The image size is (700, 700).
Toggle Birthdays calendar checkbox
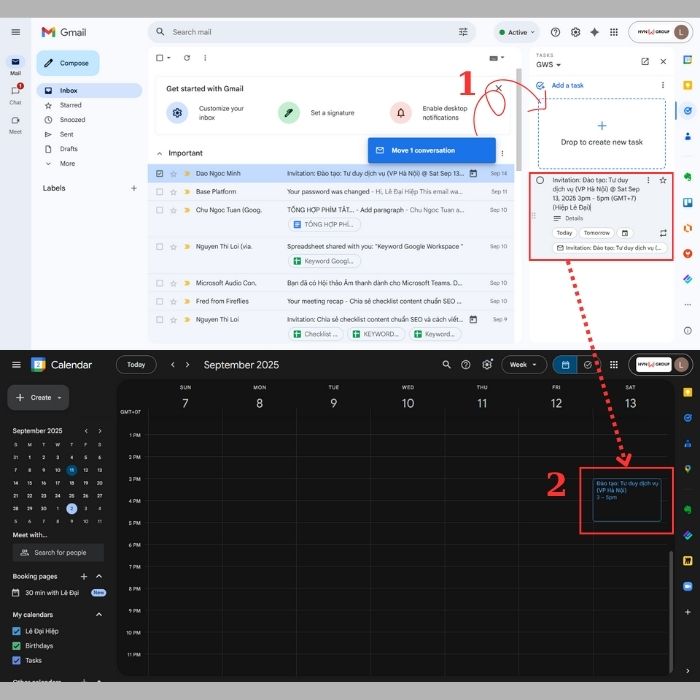click(17, 646)
